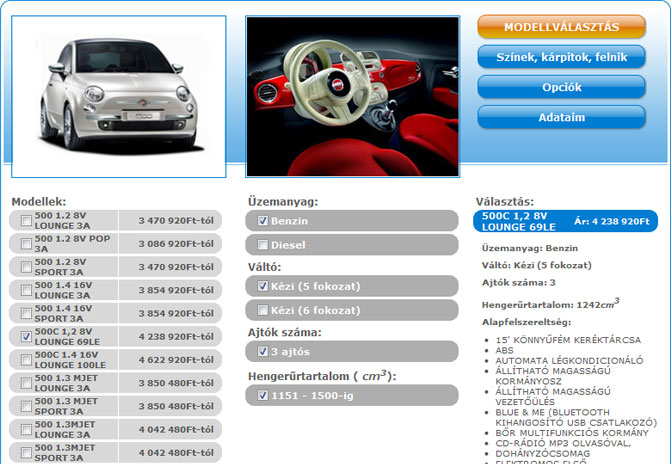Click the 15' KÖNNYŰFÉM KERÉKTÁRCSA equipment item
The width and height of the screenshot is (671, 464).
pyautogui.click(x=568, y=340)
